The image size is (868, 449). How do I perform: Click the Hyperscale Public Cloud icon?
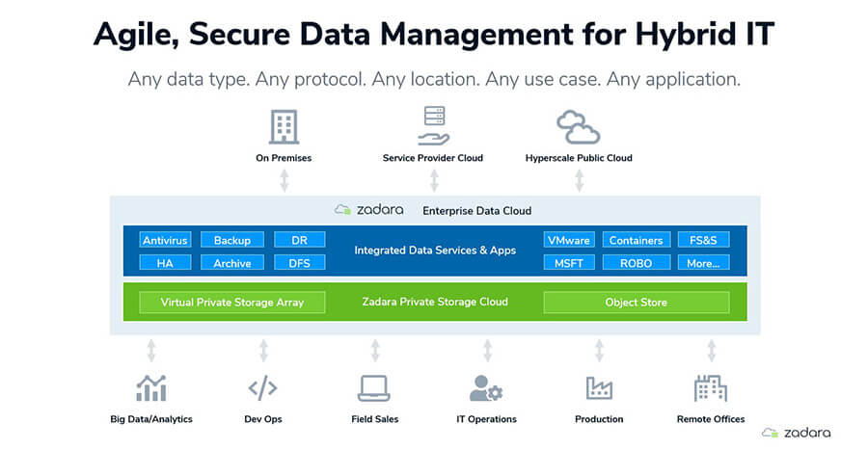point(578,127)
